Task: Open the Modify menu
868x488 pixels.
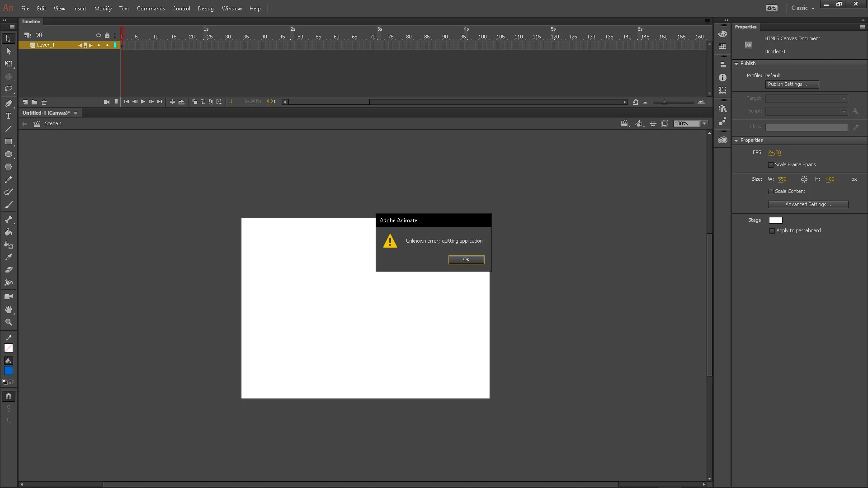Action: [103, 9]
